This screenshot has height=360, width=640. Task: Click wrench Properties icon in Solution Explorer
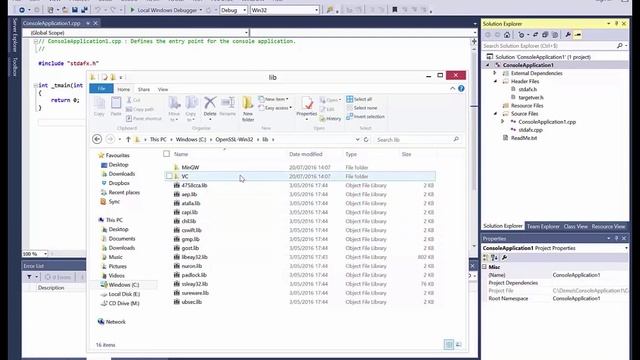(x=568, y=35)
